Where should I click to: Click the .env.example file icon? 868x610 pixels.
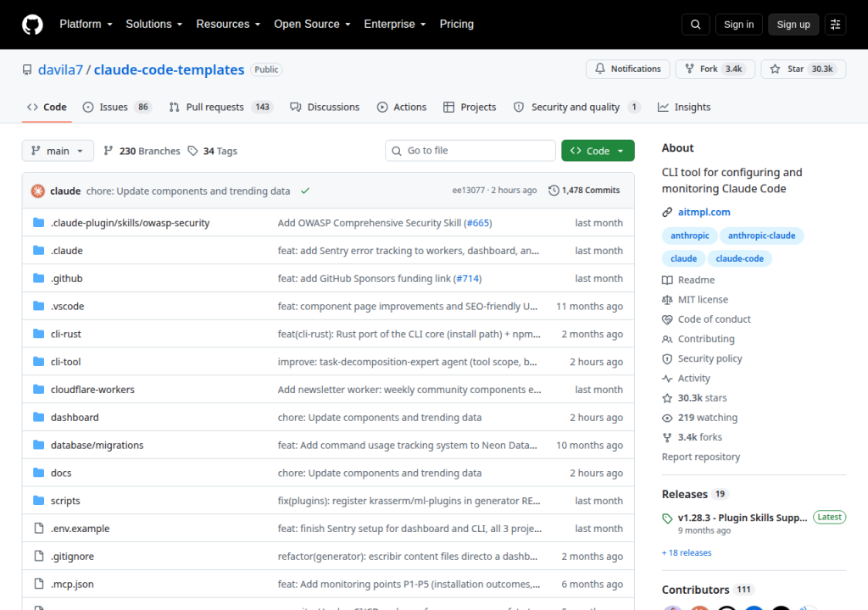click(x=38, y=528)
